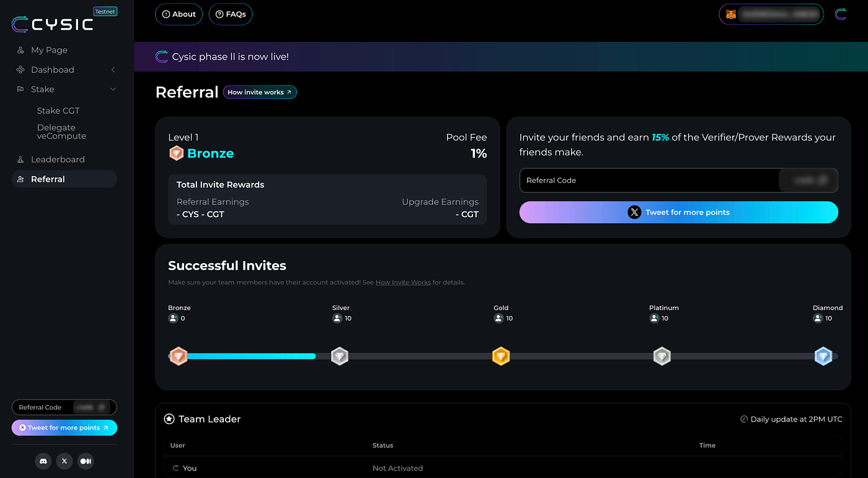
Task: Click the person icon under Diamond
Action: tap(818, 318)
